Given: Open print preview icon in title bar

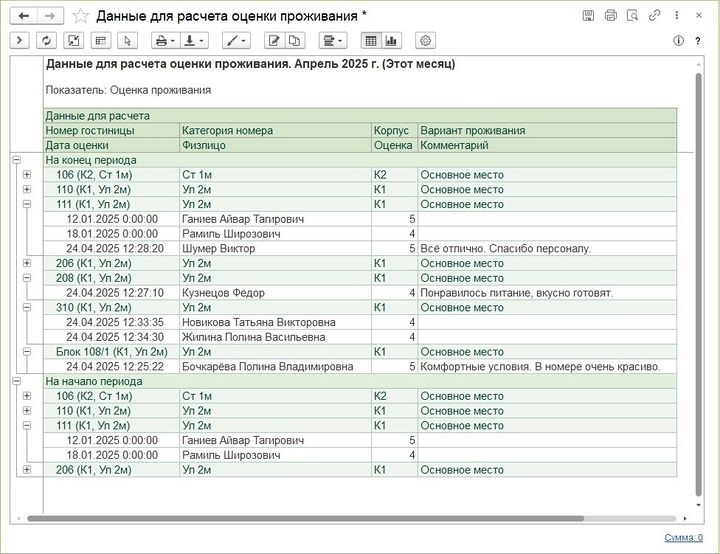Looking at the screenshot, I should point(632,16).
